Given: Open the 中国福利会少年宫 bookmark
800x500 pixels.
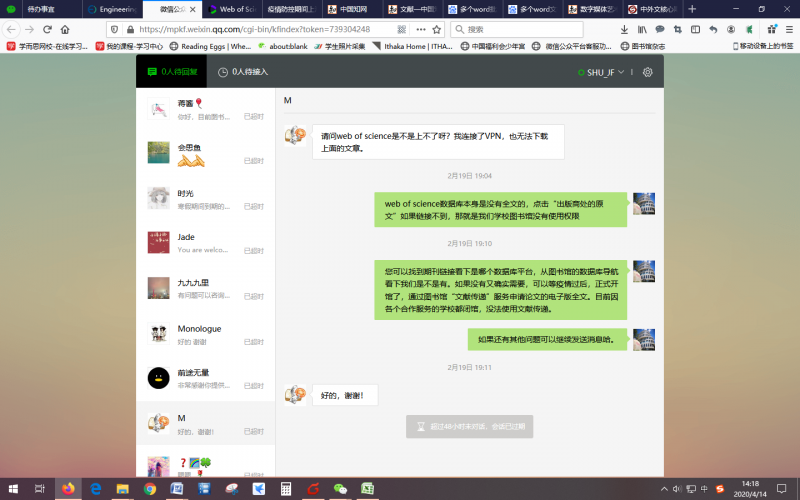Looking at the screenshot, I should tap(493, 46).
